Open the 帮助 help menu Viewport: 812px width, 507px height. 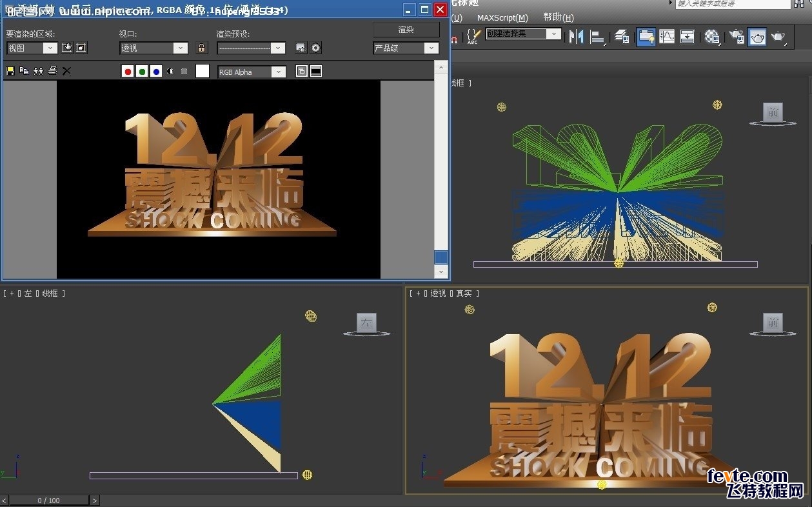[556, 17]
